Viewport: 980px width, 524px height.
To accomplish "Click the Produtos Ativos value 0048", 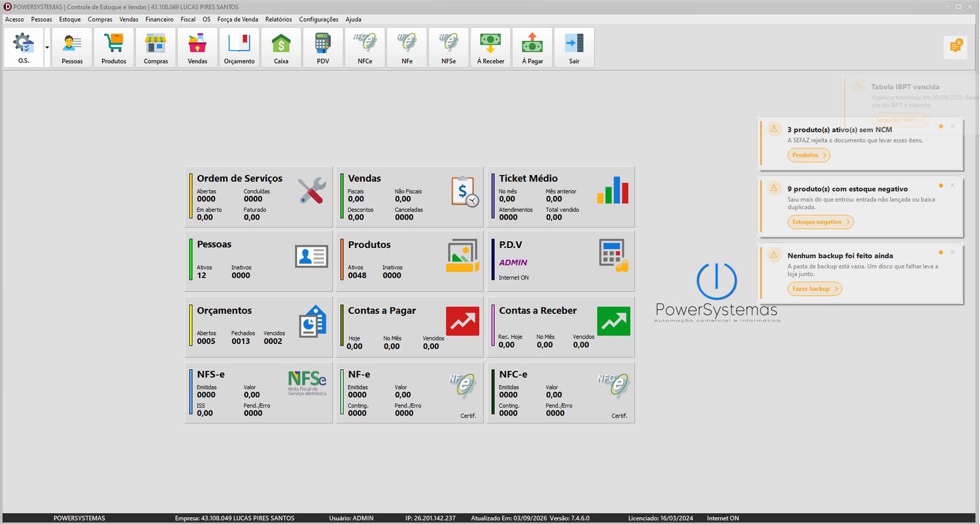I will (357, 275).
